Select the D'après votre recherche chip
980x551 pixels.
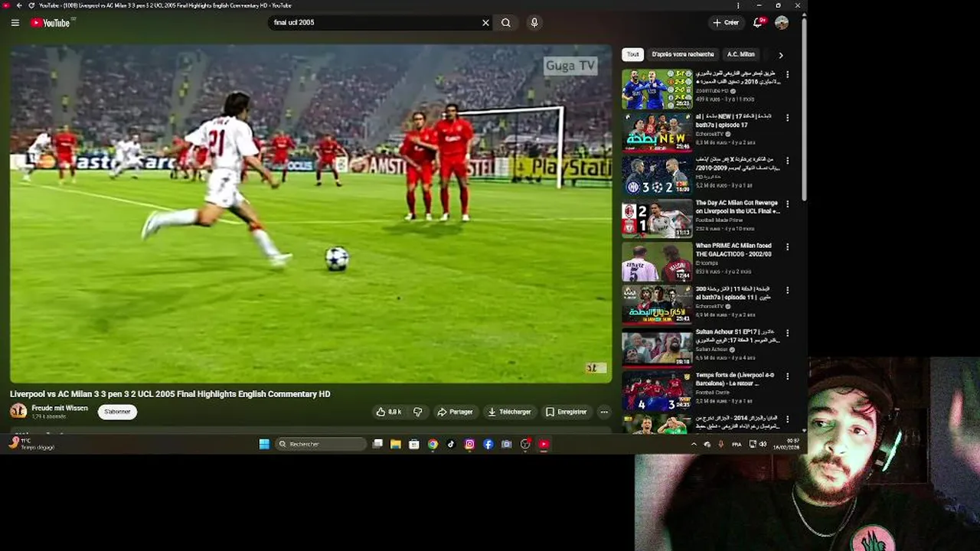683,54
